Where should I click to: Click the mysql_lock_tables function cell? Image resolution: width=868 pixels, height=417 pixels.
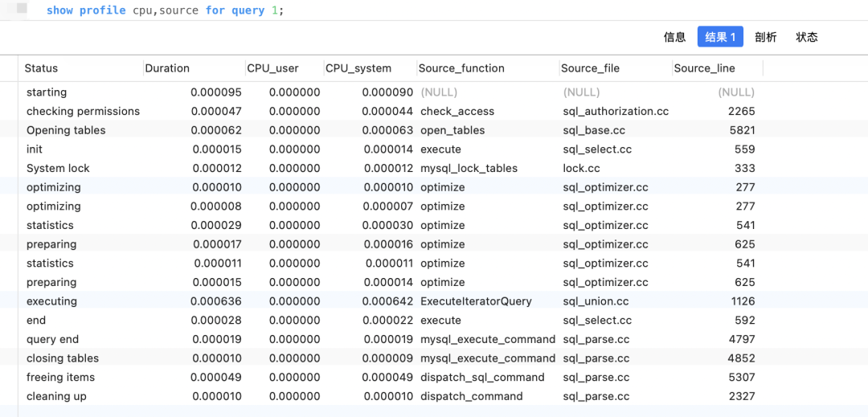coord(469,169)
